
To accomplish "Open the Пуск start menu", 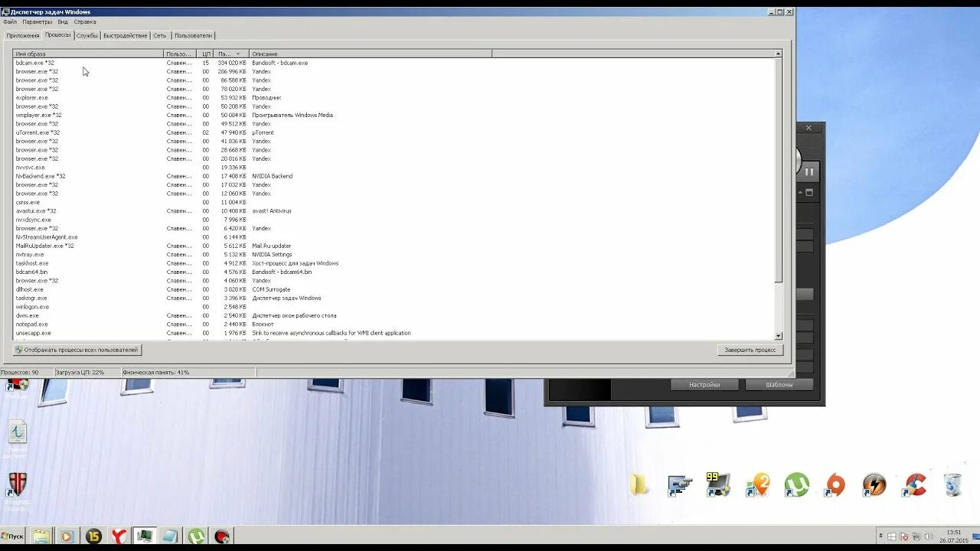I will click(13, 536).
